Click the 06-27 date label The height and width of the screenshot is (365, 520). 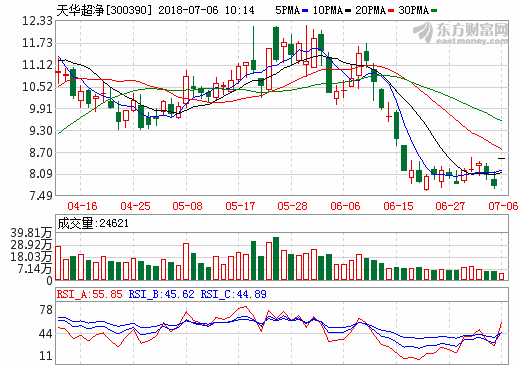coord(450,206)
